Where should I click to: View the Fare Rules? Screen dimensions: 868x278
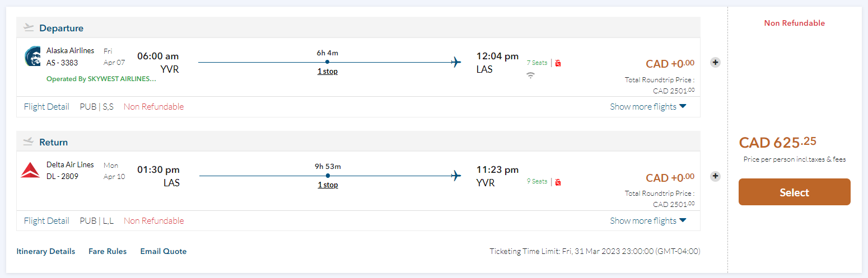click(108, 252)
